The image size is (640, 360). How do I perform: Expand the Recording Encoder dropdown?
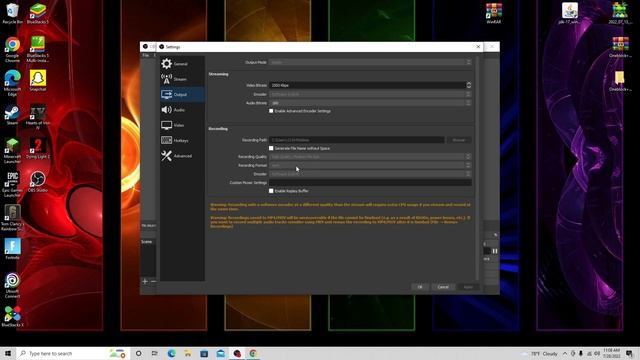370,174
